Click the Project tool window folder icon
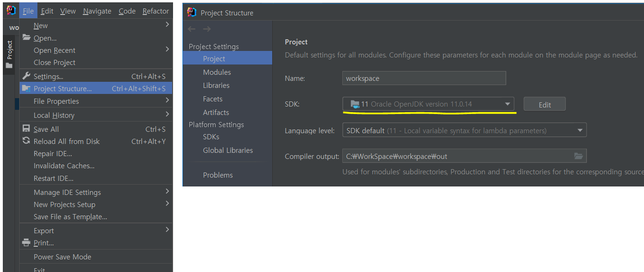 point(9,65)
